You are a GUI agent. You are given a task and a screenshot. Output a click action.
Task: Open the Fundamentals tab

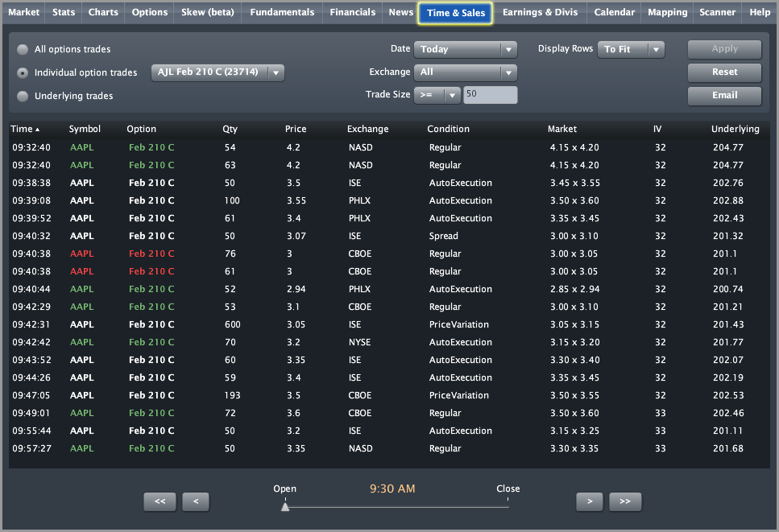pyautogui.click(x=282, y=12)
